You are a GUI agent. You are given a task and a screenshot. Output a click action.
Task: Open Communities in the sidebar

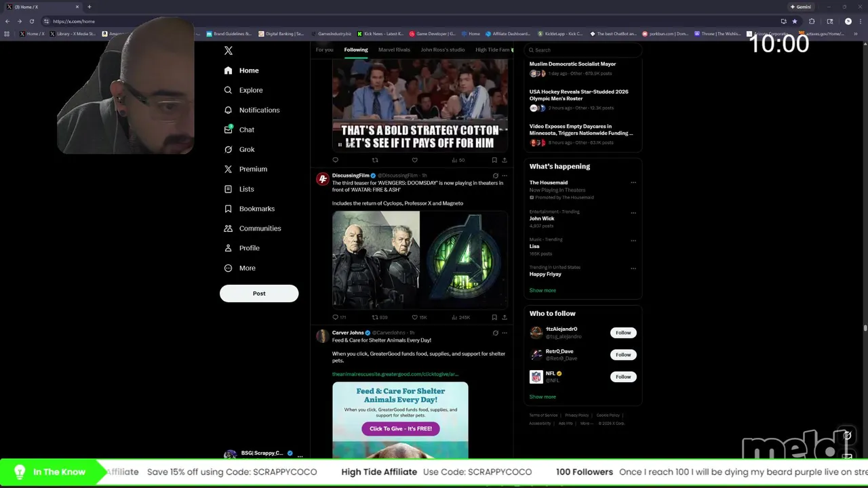click(252, 228)
